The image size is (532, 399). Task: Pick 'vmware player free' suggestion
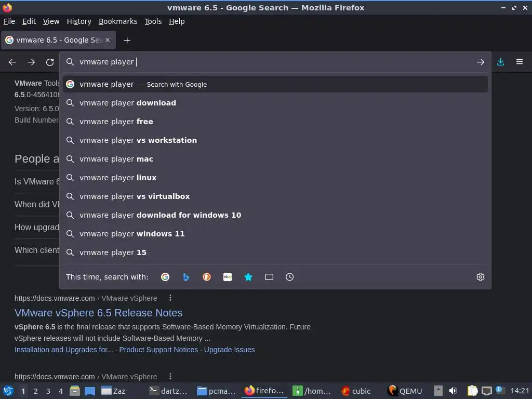(275, 122)
